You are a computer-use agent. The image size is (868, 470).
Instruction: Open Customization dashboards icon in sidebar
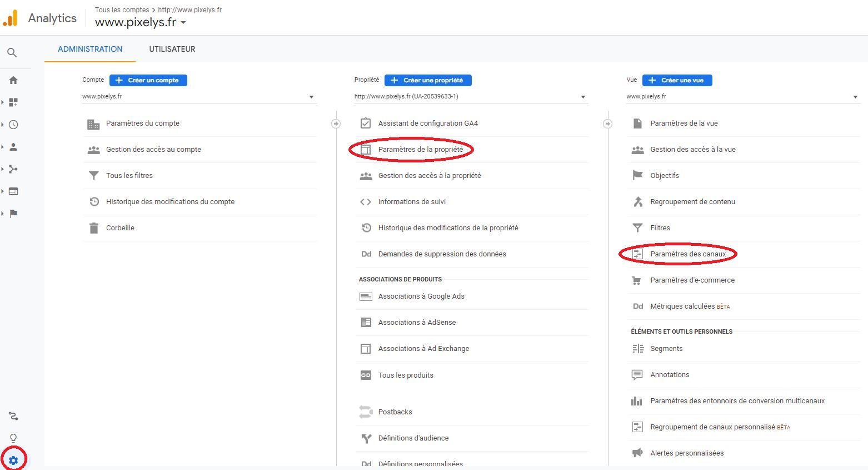(x=13, y=102)
